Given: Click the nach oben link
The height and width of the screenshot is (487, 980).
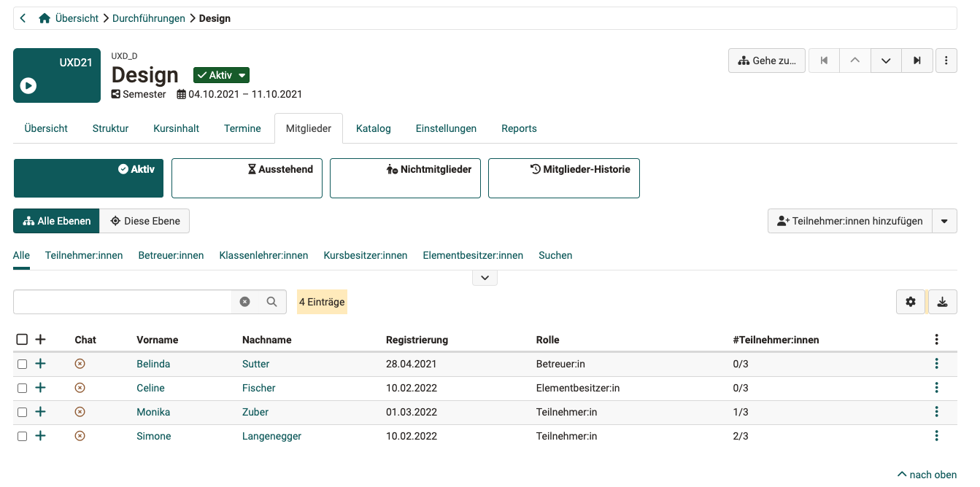Looking at the screenshot, I should pos(927,475).
